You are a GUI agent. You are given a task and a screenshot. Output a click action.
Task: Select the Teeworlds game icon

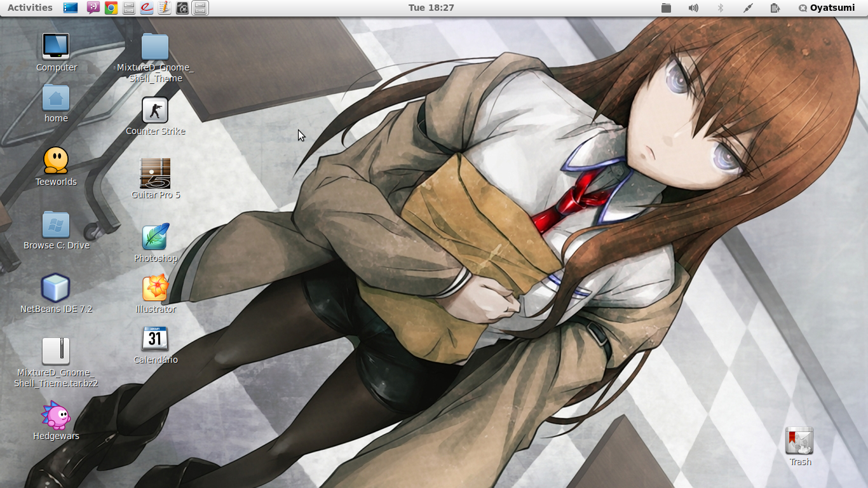pyautogui.click(x=56, y=161)
